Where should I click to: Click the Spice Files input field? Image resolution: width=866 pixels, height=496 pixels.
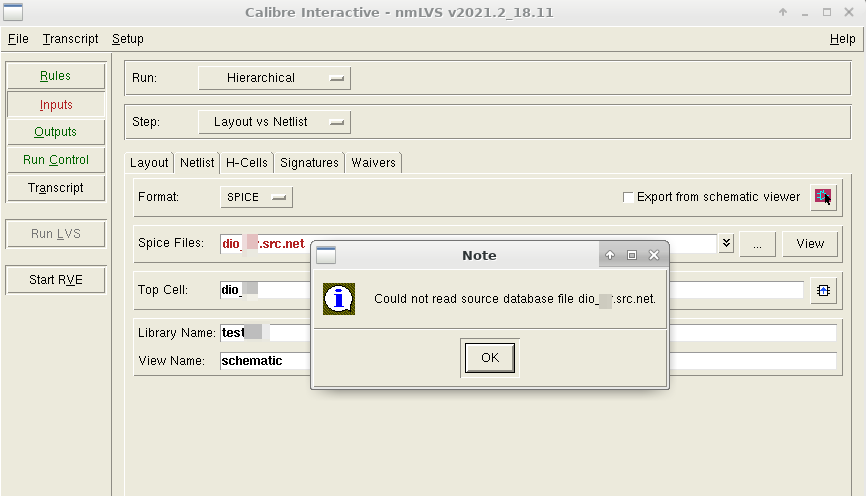point(468,244)
